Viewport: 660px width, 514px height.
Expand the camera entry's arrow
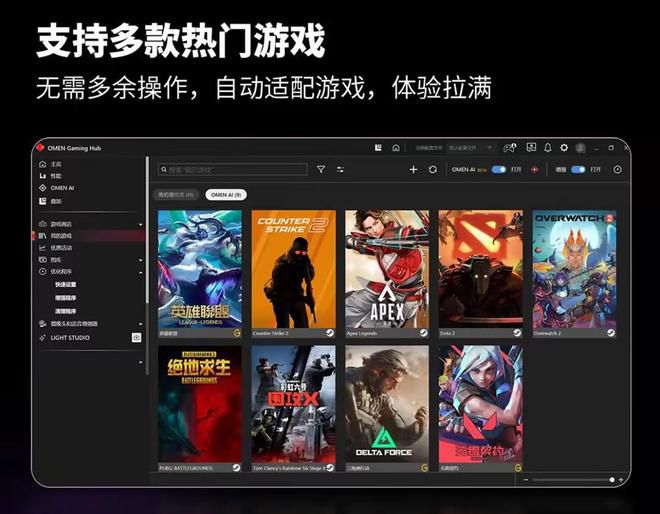pos(141,324)
